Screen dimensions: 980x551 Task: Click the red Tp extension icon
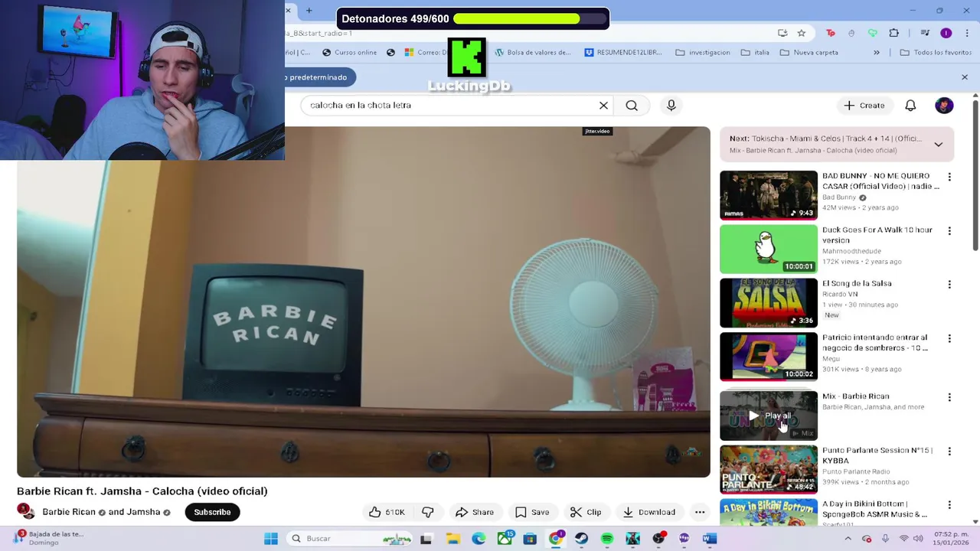831,33
